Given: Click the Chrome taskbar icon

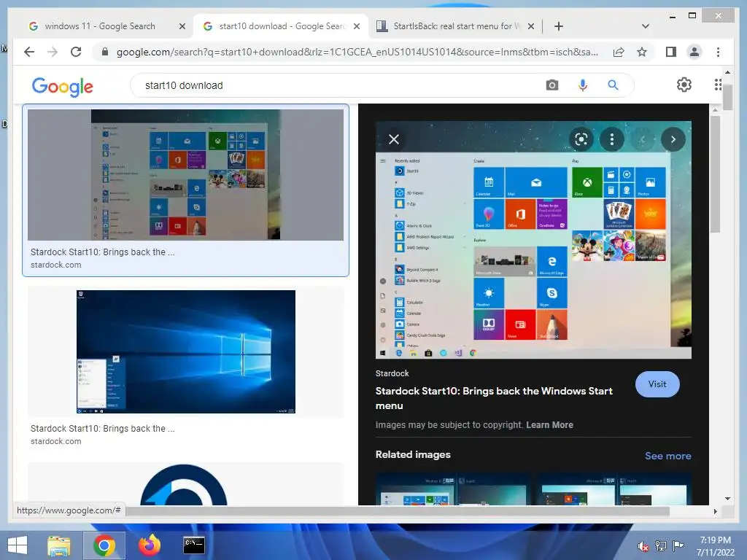Looking at the screenshot, I should 104,545.
